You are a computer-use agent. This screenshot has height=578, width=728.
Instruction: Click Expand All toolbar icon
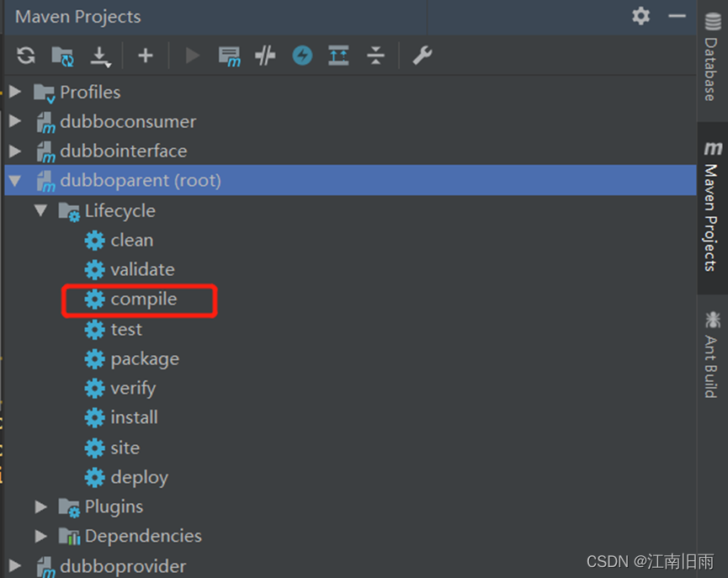338,56
